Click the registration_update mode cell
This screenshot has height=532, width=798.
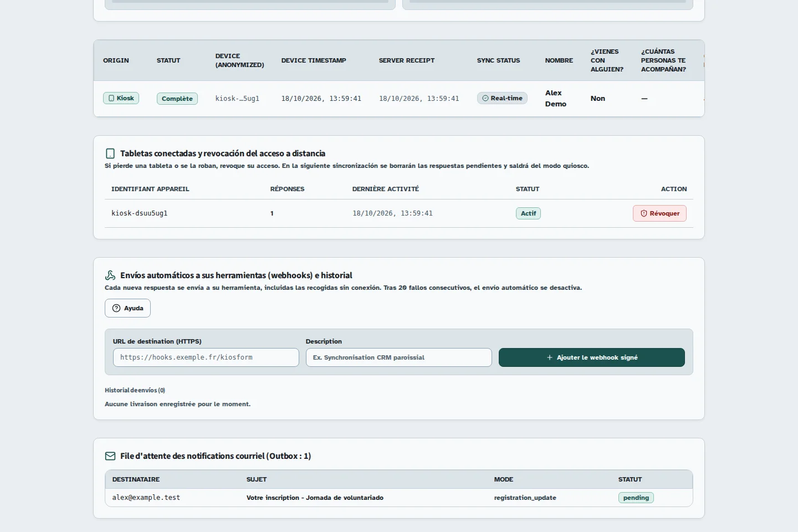pyautogui.click(x=525, y=498)
